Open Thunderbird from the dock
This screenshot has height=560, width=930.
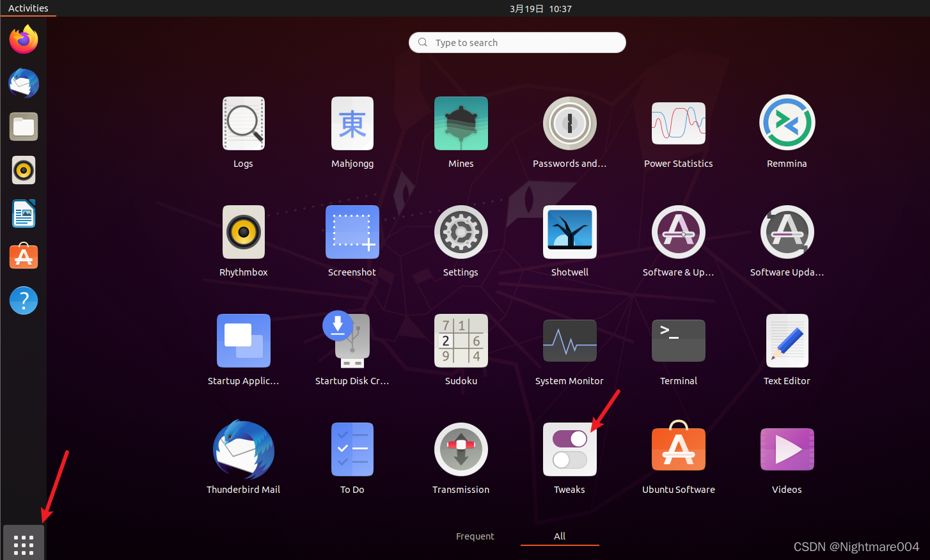(x=24, y=83)
